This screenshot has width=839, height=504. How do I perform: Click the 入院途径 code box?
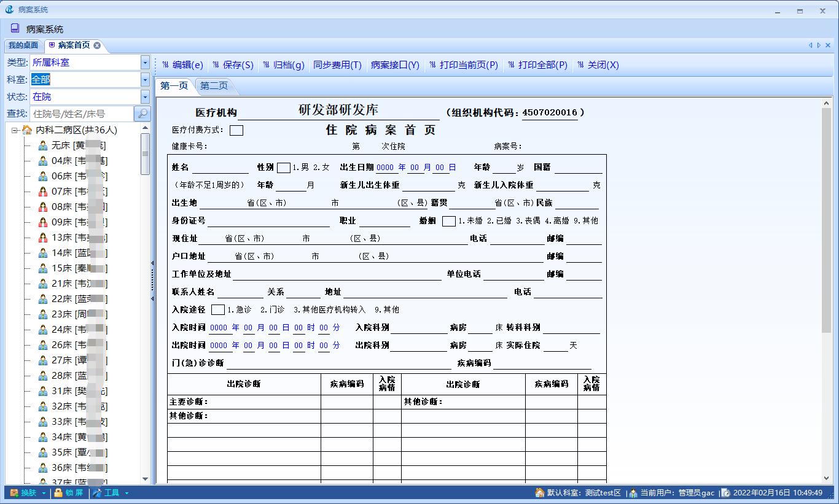click(x=218, y=309)
